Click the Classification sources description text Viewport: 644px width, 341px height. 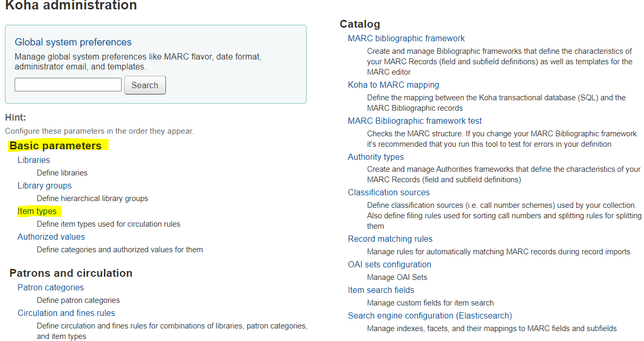click(x=505, y=216)
